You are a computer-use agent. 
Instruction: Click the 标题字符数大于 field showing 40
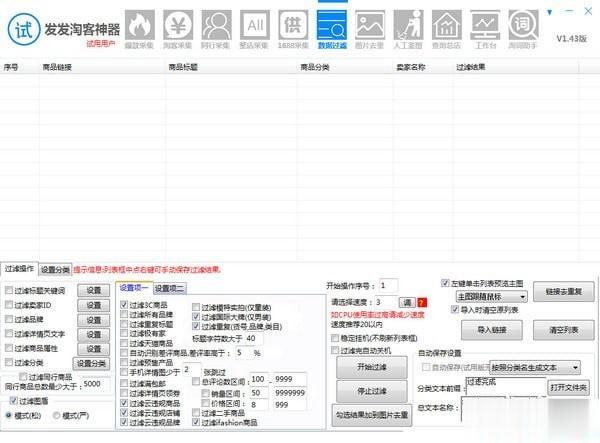point(254,338)
